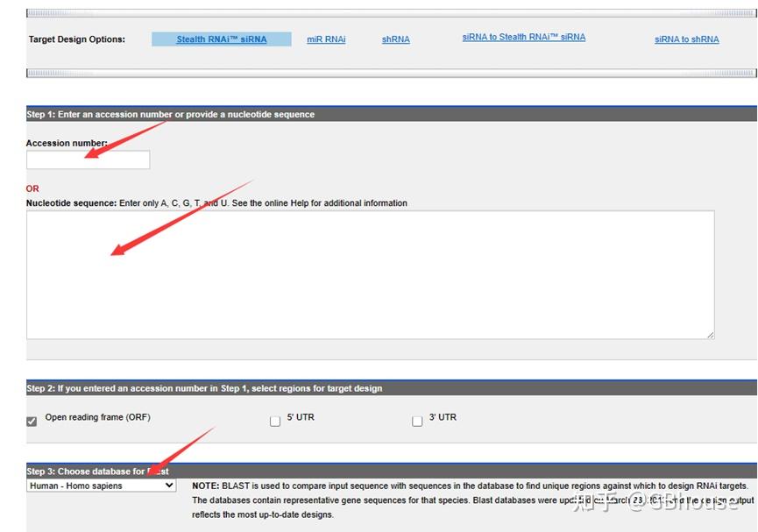Viewport: 758px width, 532px height.
Task: Focus the Nucleotide sequence text area
Action: pos(371,274)
